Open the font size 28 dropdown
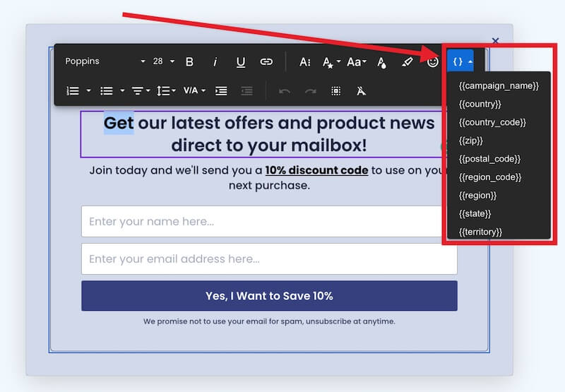The height and width of the screenshot is (392, 565). (x=164, y=61)
